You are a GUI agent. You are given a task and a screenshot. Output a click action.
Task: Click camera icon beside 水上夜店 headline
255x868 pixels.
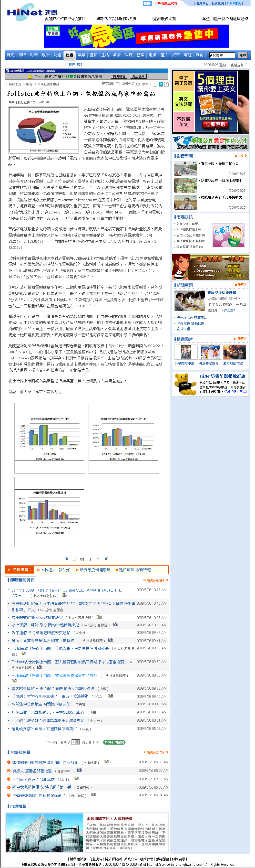(x=115, y=624)
